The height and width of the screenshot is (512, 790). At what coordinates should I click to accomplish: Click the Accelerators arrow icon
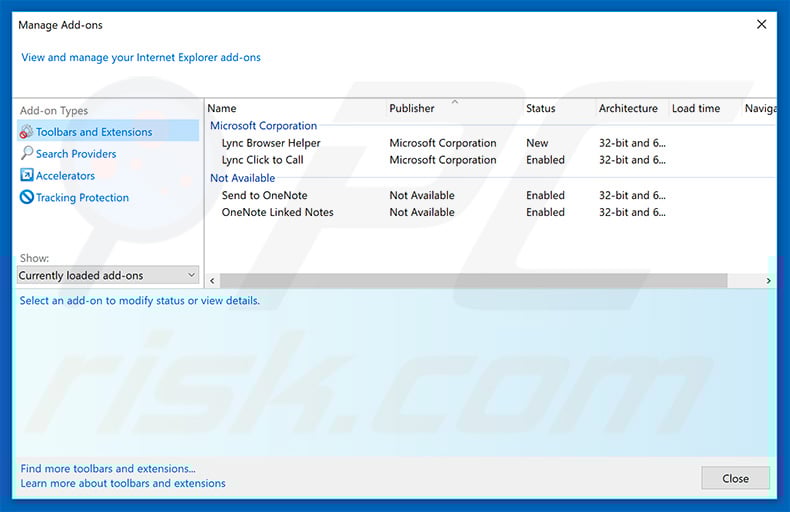tap(26, 175)
